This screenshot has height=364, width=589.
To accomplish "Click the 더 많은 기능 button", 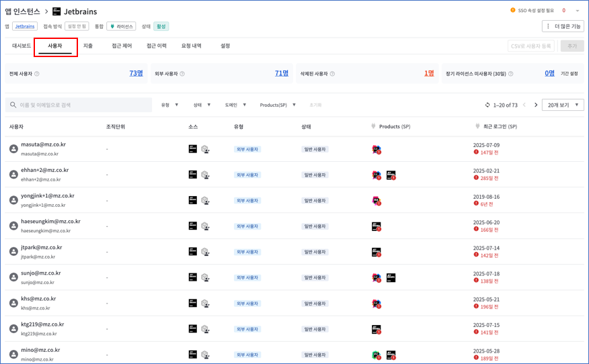I will (x=563, y=26).
